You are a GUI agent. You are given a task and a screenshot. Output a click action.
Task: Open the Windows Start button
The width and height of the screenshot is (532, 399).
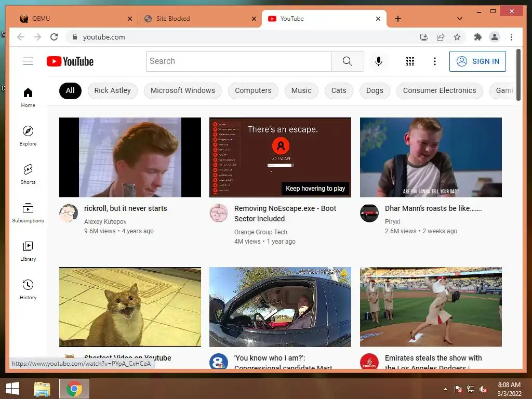12,389
